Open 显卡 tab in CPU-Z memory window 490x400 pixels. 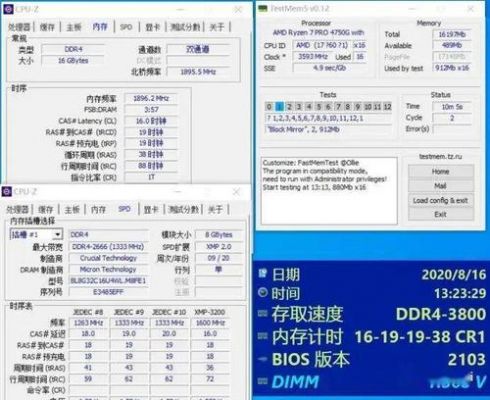(x=152, y=27)
